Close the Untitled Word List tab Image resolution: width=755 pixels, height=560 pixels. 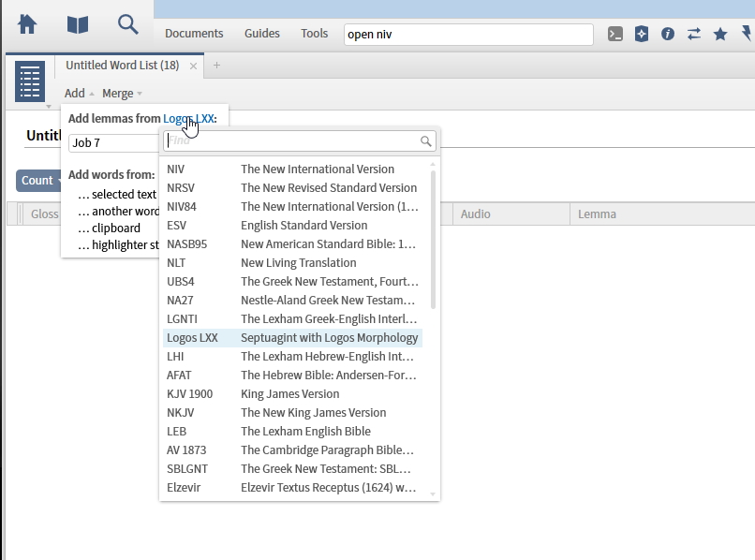193,66
